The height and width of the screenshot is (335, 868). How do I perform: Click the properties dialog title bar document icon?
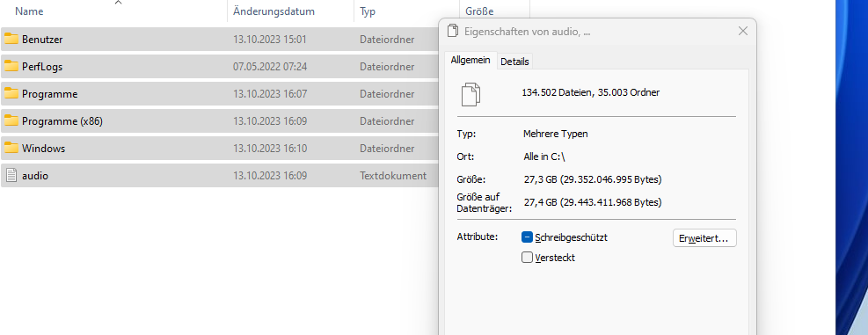click(454, 31)
